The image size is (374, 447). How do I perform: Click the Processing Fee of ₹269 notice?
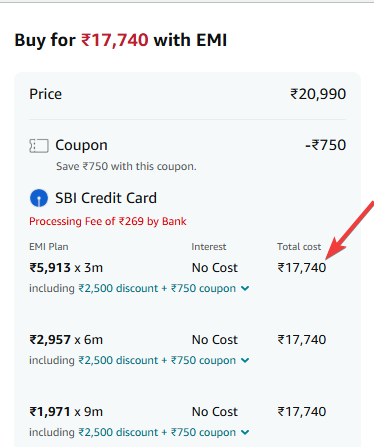pyautogui.click(x=108, y=221)
